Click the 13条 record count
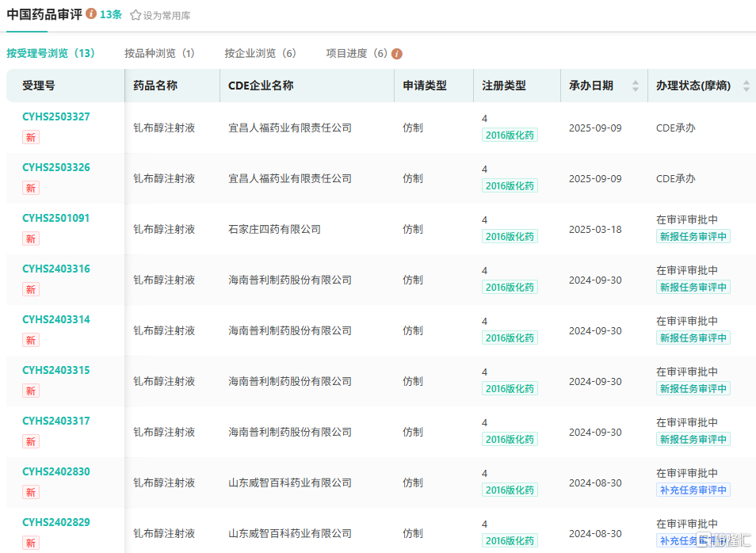 tap(111, 14)
